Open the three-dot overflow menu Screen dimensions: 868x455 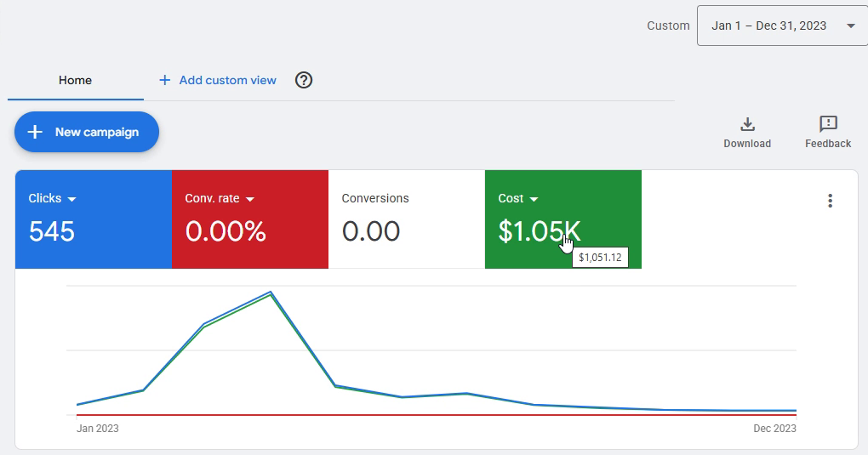[x=830, y=201]
